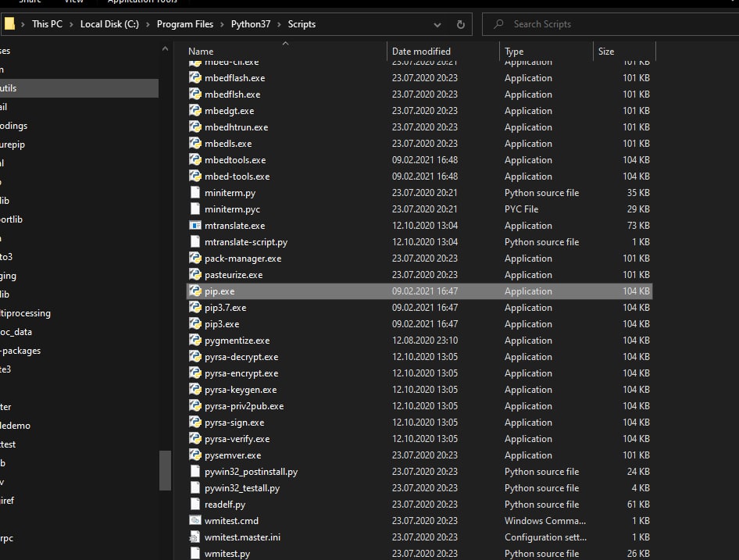Click the mbed-tools.exe icon
The width and height of the screenshot is (739, 560).
click(195, 177)
